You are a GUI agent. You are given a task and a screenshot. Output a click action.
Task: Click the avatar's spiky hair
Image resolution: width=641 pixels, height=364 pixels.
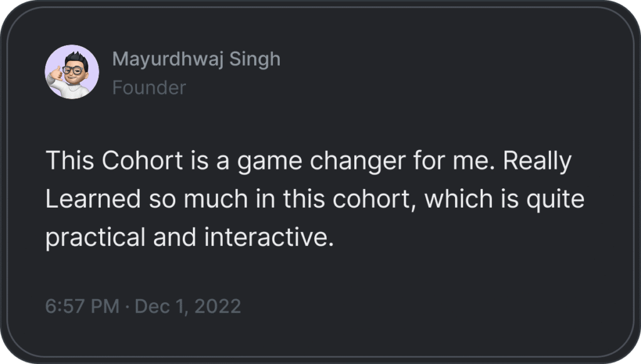[x=76, y=58]
